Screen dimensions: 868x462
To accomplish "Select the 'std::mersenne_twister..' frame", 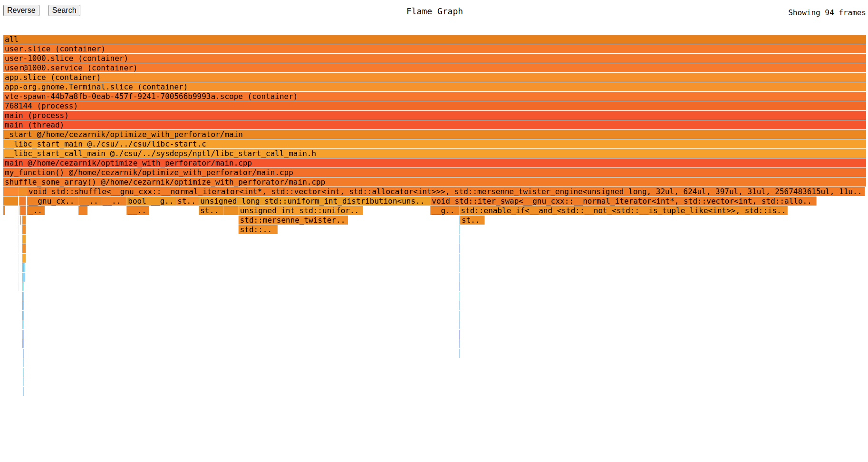I will click(x=292, y=220).
